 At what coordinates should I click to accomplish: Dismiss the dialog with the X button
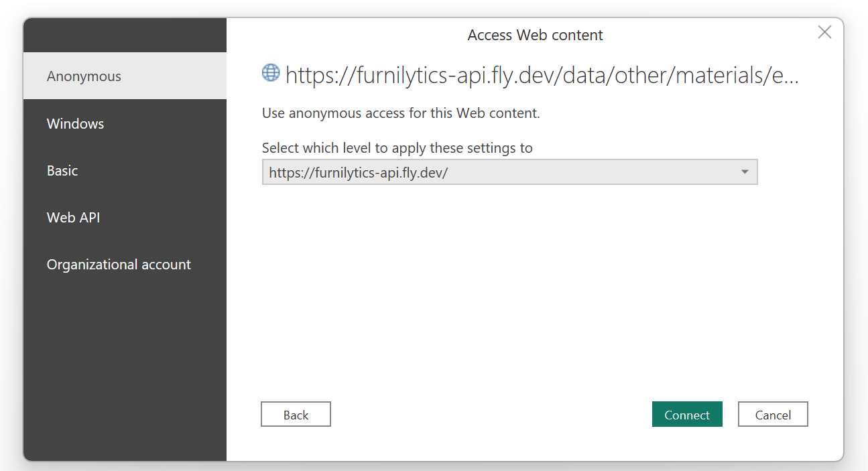(824, 31)
